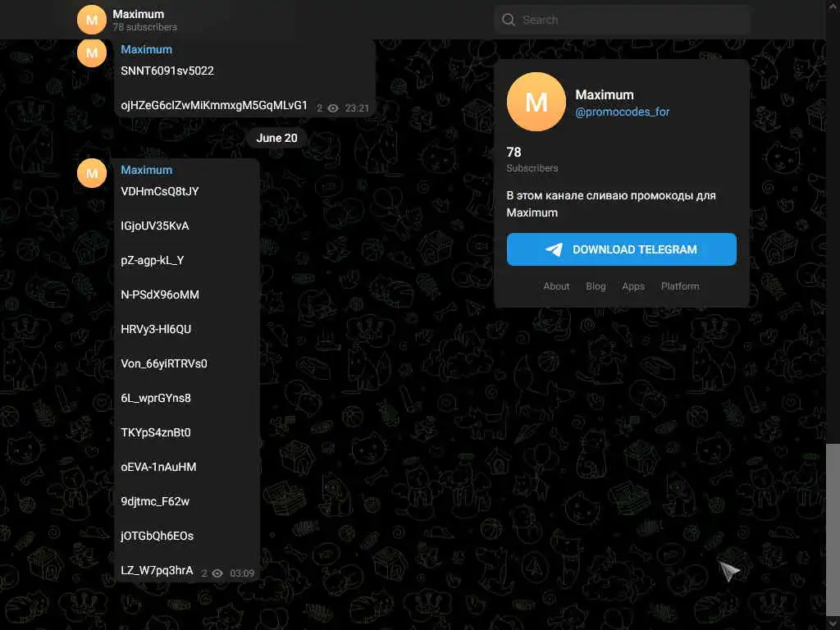Click the 78 Subscribers count in info card

click(x=532, y=160)
